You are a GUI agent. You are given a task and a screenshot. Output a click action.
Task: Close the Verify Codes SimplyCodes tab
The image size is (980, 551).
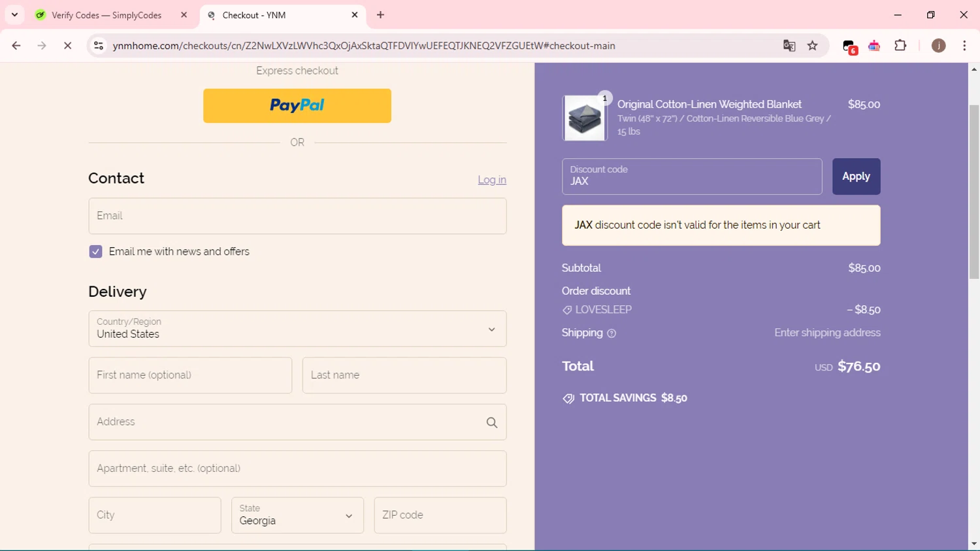click(184, 15)
